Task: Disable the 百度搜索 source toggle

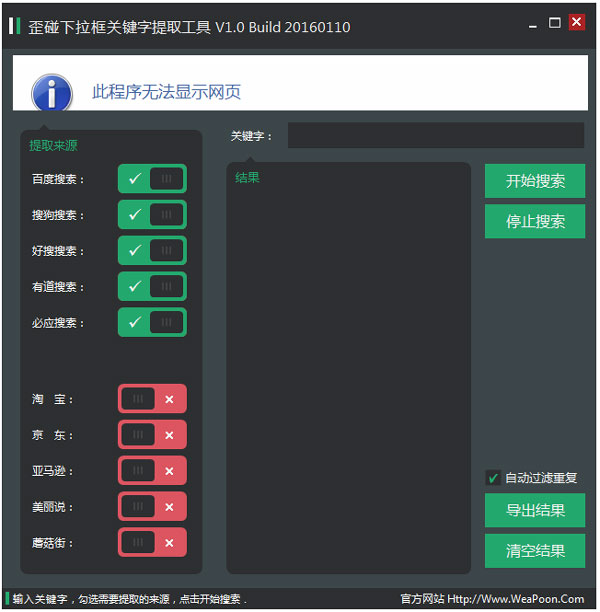Action: [152, 179]
